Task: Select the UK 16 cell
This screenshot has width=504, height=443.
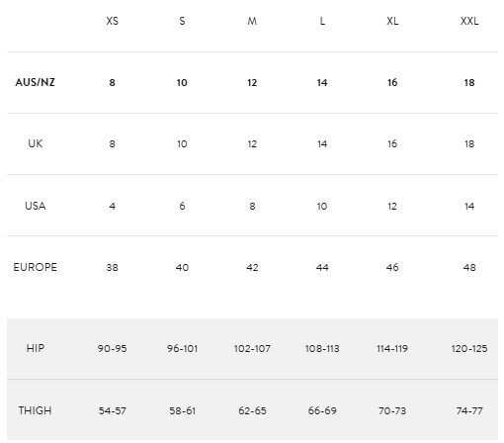Action: 392,144
